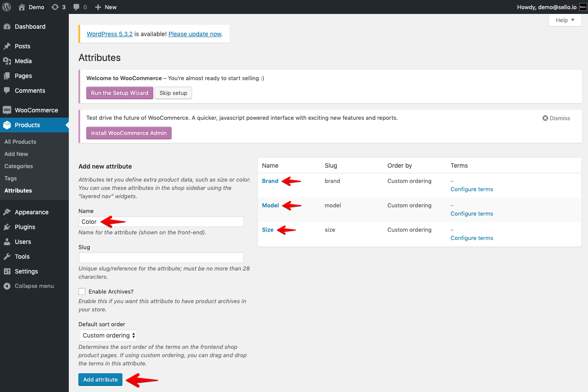Viewport: 588px width, 392px height.
Task: Open the Demo site home icon
Action: [22, 7]
